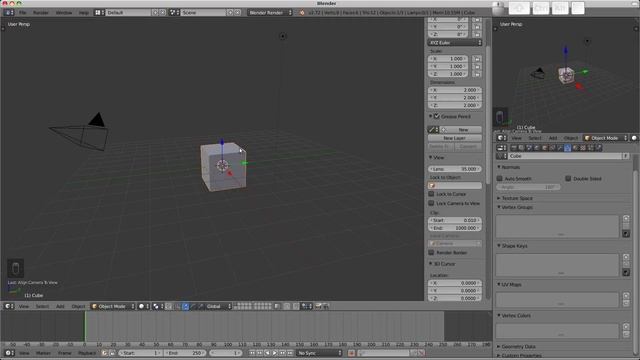Click the OpenGL render image icon in main 3D view header
This screenshot has width=640, height=360.
click(x=318, y=306)
